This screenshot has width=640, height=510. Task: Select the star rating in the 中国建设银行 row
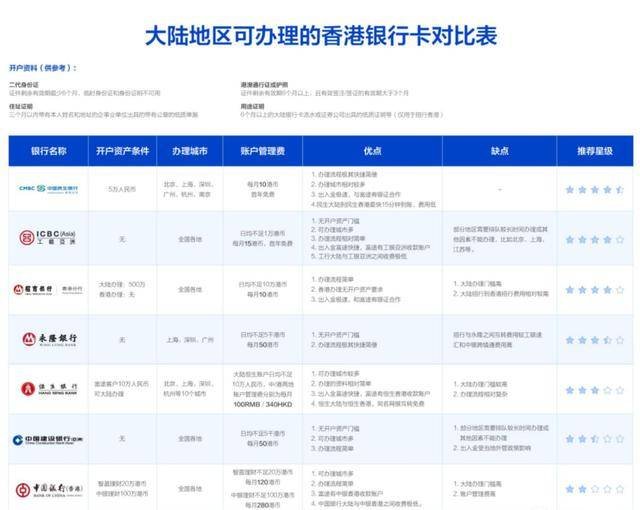coord(595,439)
